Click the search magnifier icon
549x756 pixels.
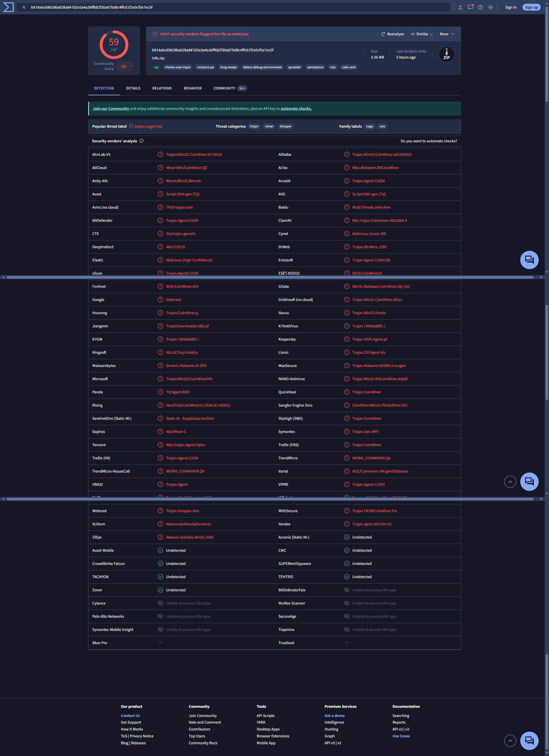pyautogui.click(x=24, y=7)
